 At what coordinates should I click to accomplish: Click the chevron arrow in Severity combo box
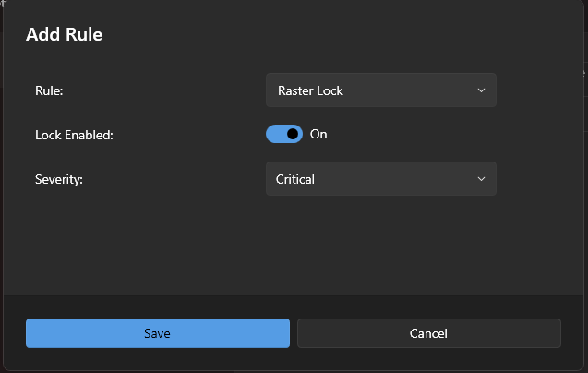point(481,179)
